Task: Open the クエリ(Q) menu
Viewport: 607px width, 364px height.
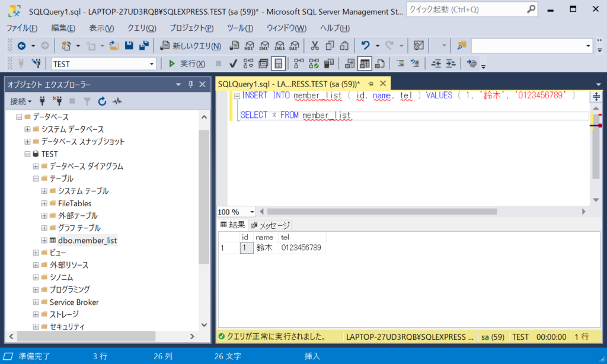Action: click(142, 28)
